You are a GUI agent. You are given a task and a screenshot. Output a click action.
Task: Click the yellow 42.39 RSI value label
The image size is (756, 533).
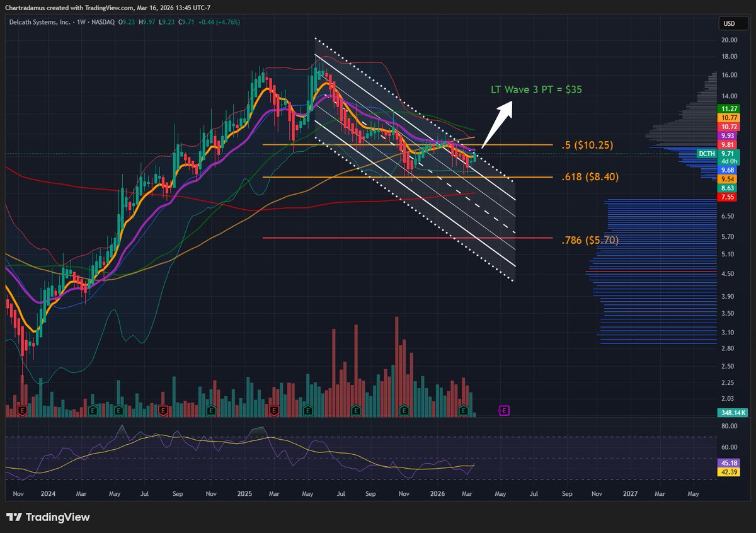pos(728,471)
